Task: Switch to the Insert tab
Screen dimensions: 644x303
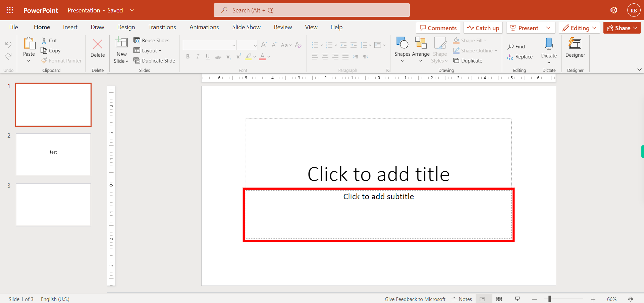Action: (70, 27)
